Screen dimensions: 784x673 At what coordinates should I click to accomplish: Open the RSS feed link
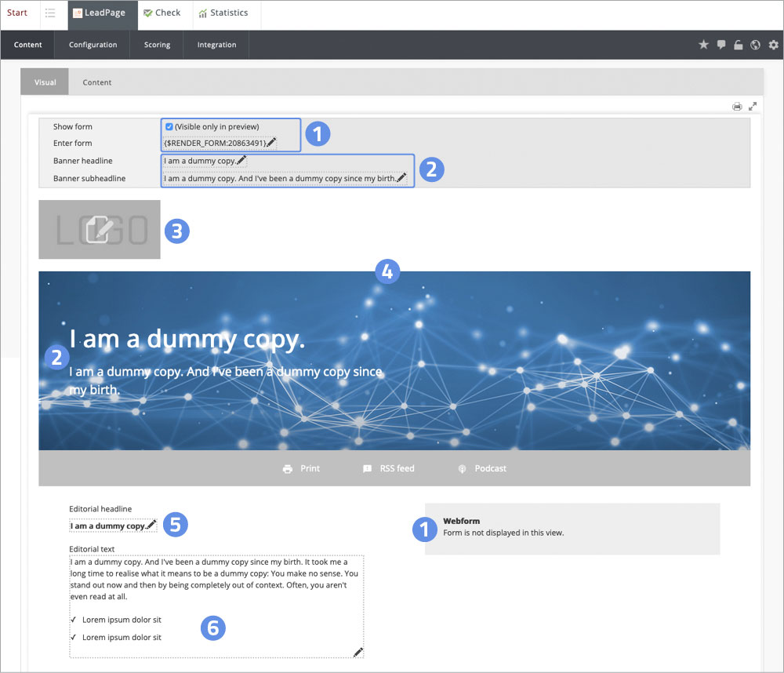(x=389, y=468)
